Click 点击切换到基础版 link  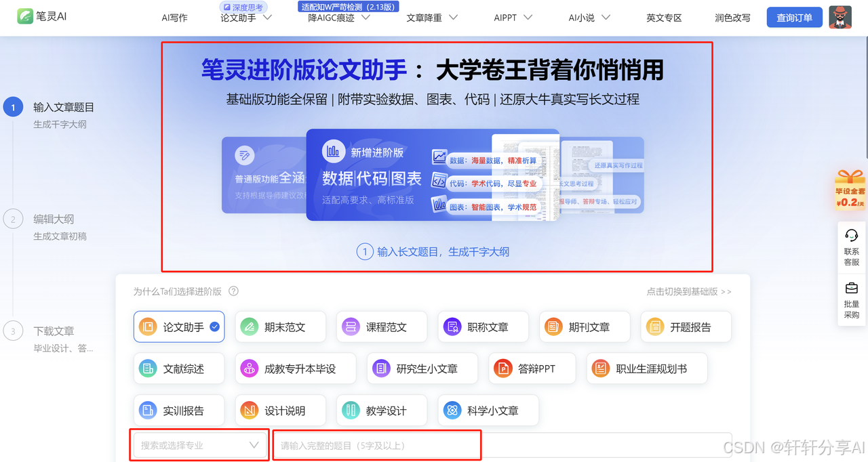pyautogui.click(x=689, y=291)
